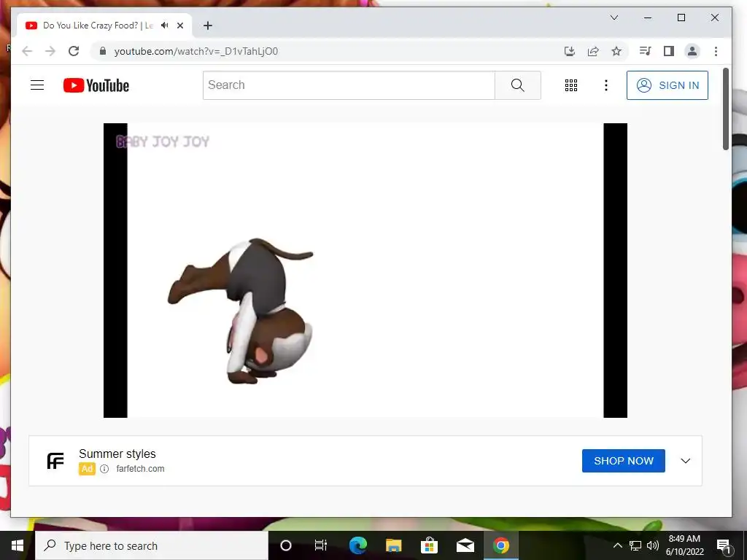747x560 pixels.
Task: Open the notification center icon
Action: pyautogui.click(x=723, y=545)
